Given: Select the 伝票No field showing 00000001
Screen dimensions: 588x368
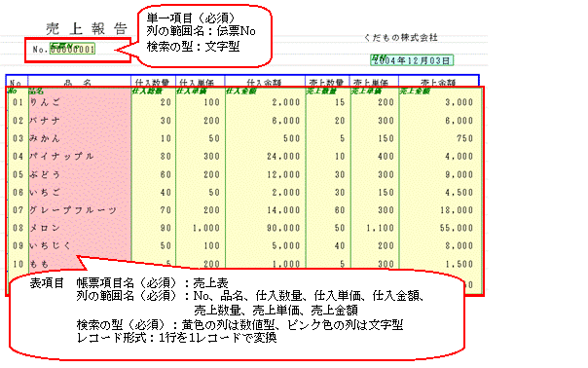Looking at the screenshot, I should [x=72, y=49].
